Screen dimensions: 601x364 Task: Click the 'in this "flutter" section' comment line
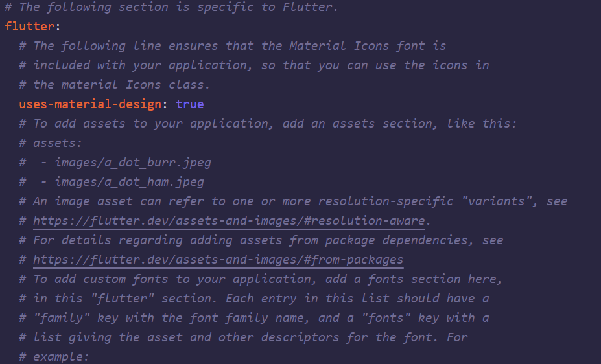[x=254, y=299]
